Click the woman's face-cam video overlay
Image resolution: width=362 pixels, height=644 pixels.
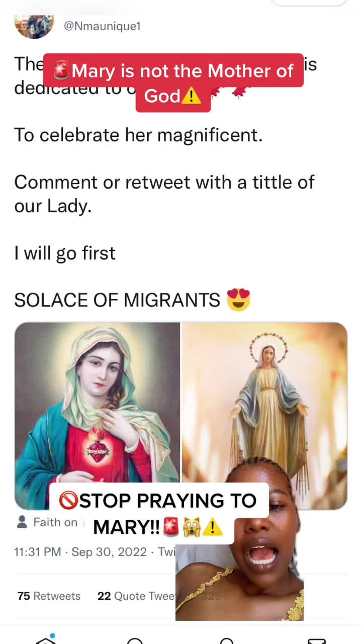246,563
